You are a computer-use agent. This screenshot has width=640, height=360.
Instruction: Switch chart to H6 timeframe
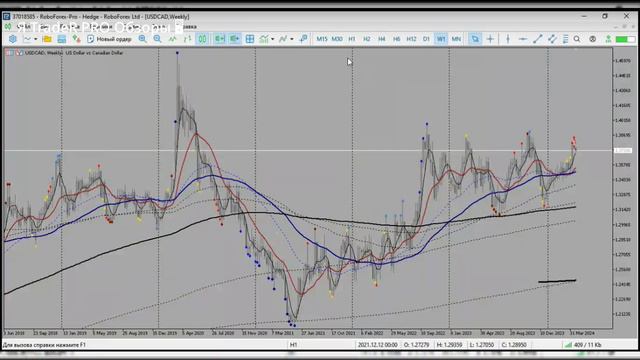(396, 39)
